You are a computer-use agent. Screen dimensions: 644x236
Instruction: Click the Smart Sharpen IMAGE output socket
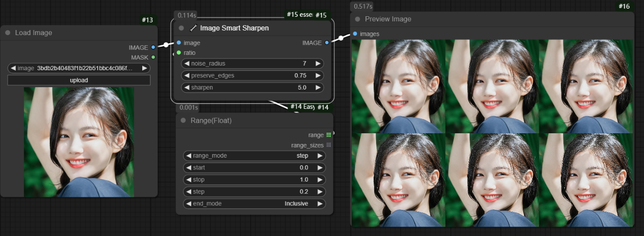point(327,43)
